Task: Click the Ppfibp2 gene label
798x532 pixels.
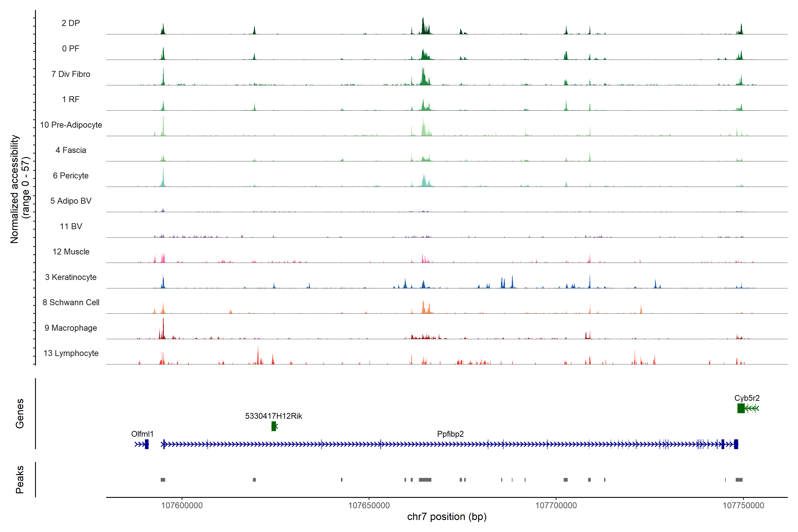Action: [450, 434]
